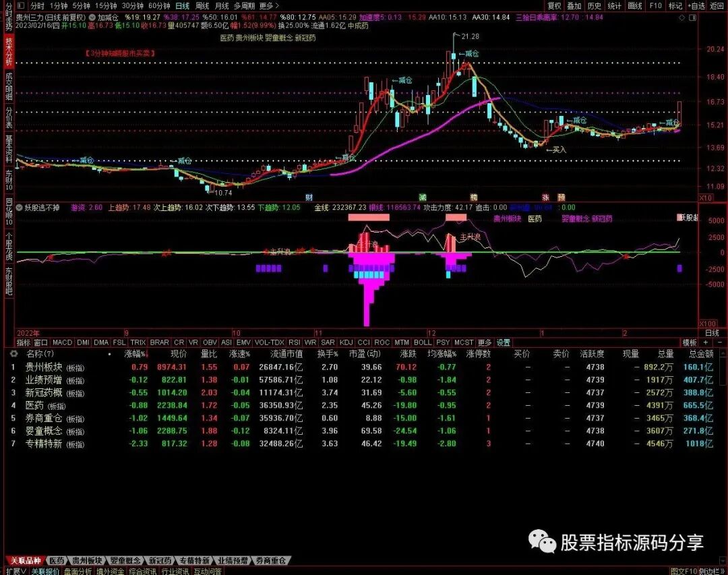Open 盘面分析 bottom tab
The height and width of the screenshot is (575, 728).
pyautogui.click(x=78, y=571)
